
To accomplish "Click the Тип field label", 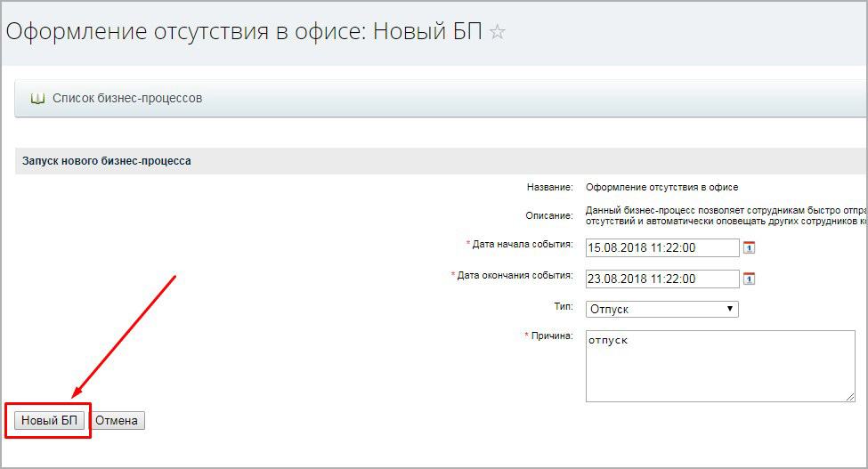I will tap(563, 305).
